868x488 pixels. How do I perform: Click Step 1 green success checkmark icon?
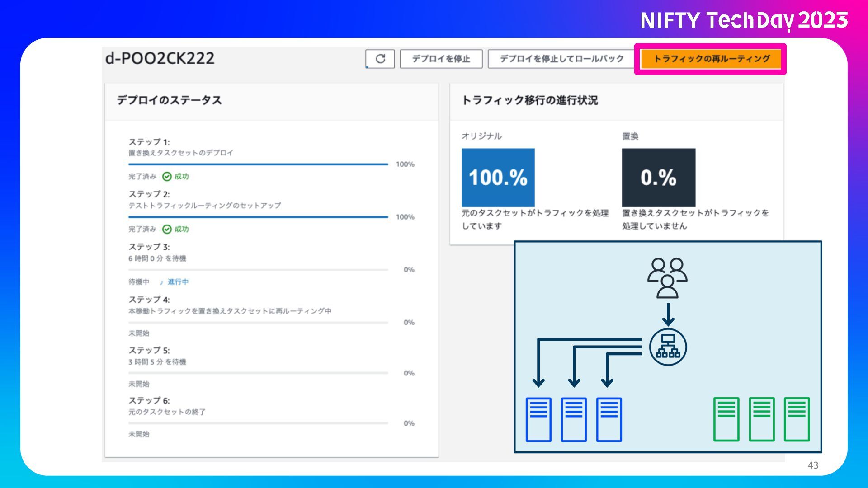click(167, 177)
